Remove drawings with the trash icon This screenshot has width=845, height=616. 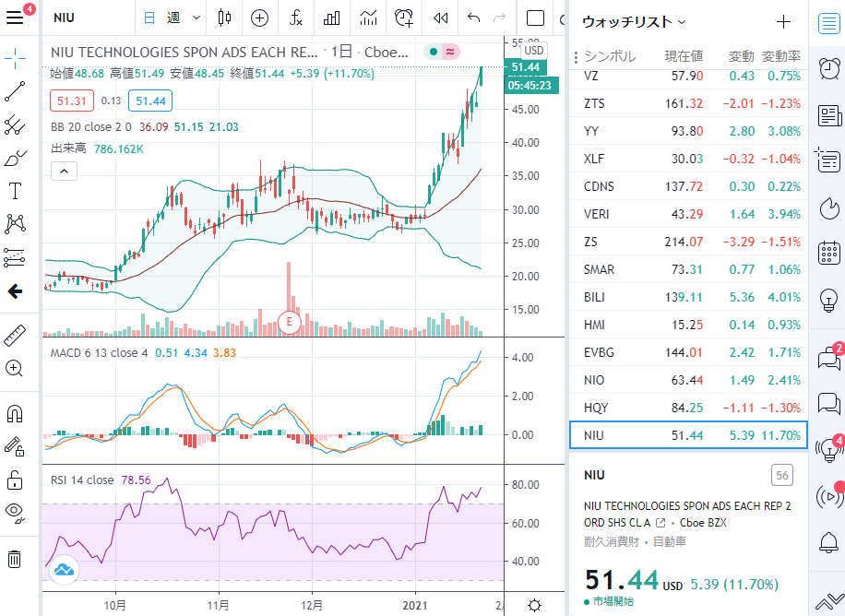15,559
